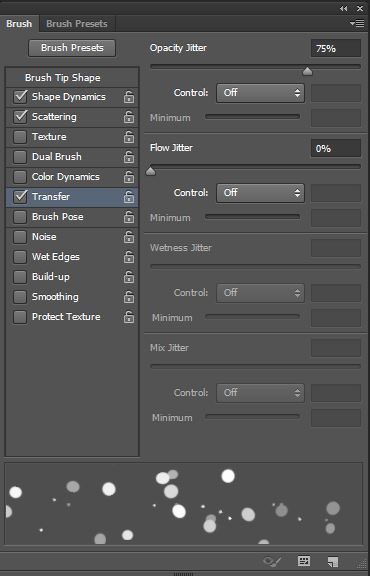The height and width of the screenshot is (576, 370).
Task: Enable the Wet Edges checkbox
Action: [x=20, y=257]
